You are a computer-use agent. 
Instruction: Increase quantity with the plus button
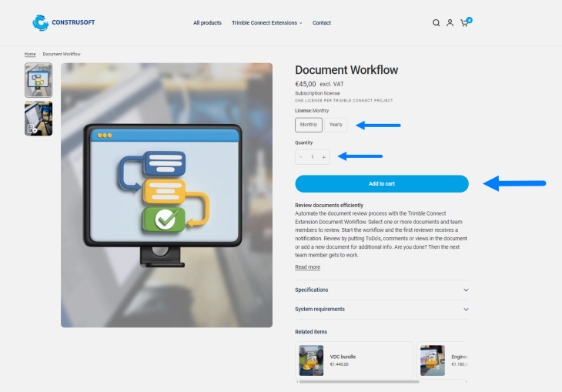[x=324, y=157]
